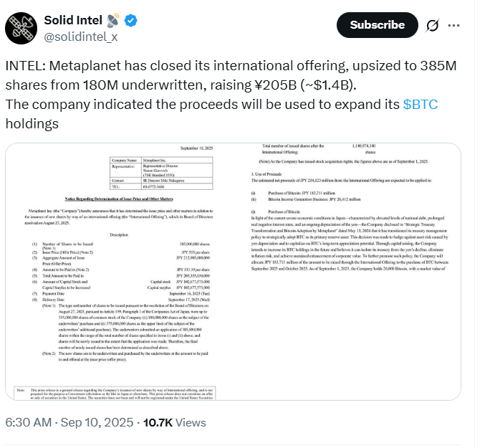Image resolution: width=495 pixels, height=448 pixels.
Task: Click the 6:30 AM timestamp
Action: (29, 422)
